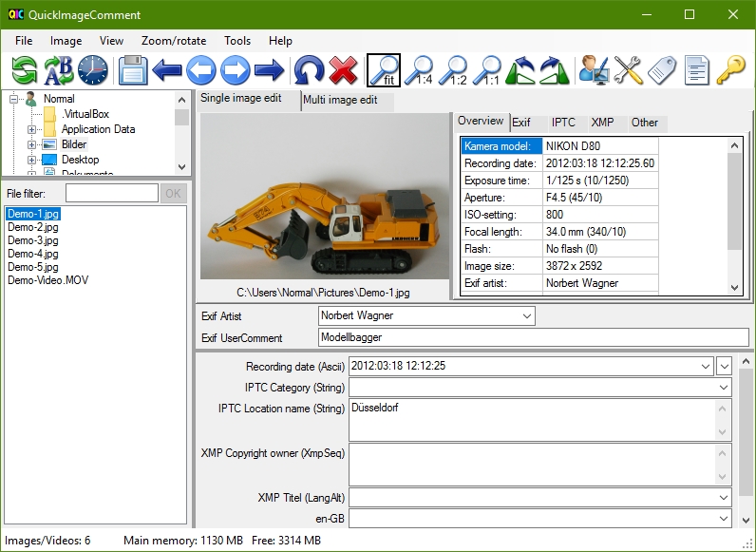Click the folder tree scroll down arrow
Image resolution: width=756 pixels, height=552 pixels.
pyautogui.click(x=181, y=167)
